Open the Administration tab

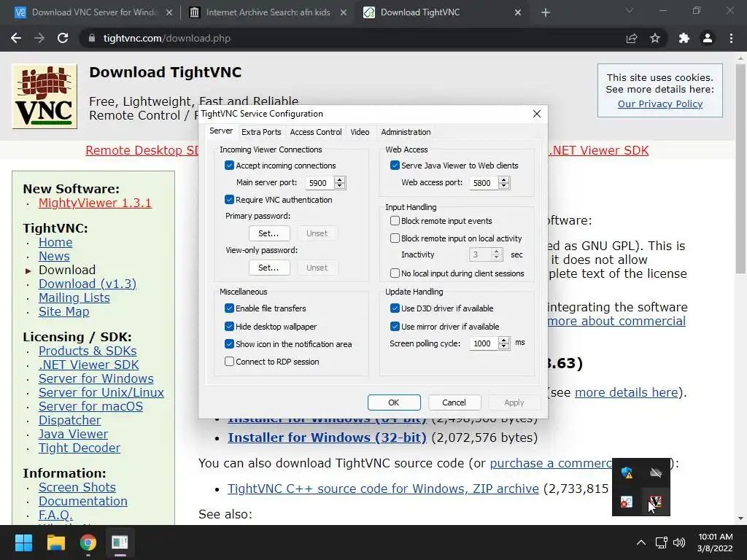click(406, 132)
